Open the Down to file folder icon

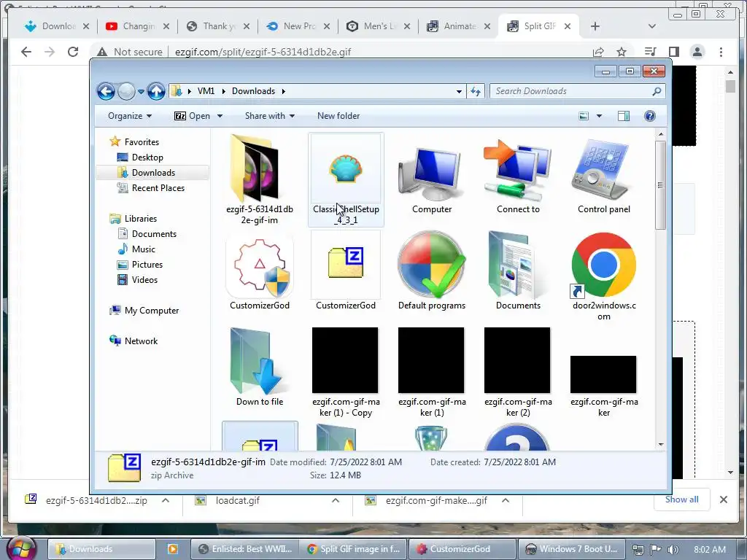pos(258,361)
